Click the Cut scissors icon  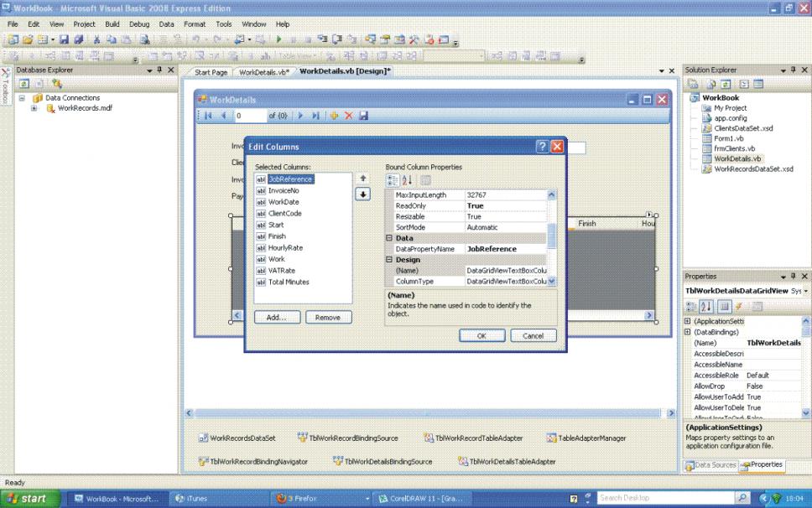(96, 39)
